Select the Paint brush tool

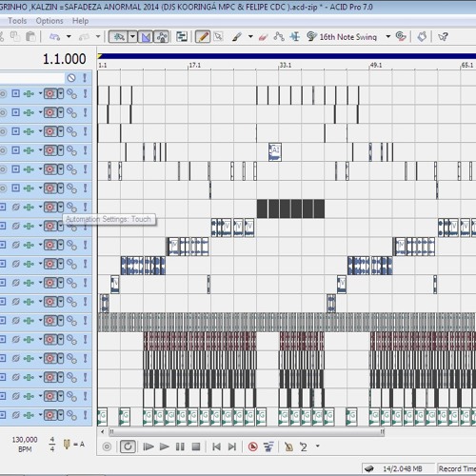point(237,37)
